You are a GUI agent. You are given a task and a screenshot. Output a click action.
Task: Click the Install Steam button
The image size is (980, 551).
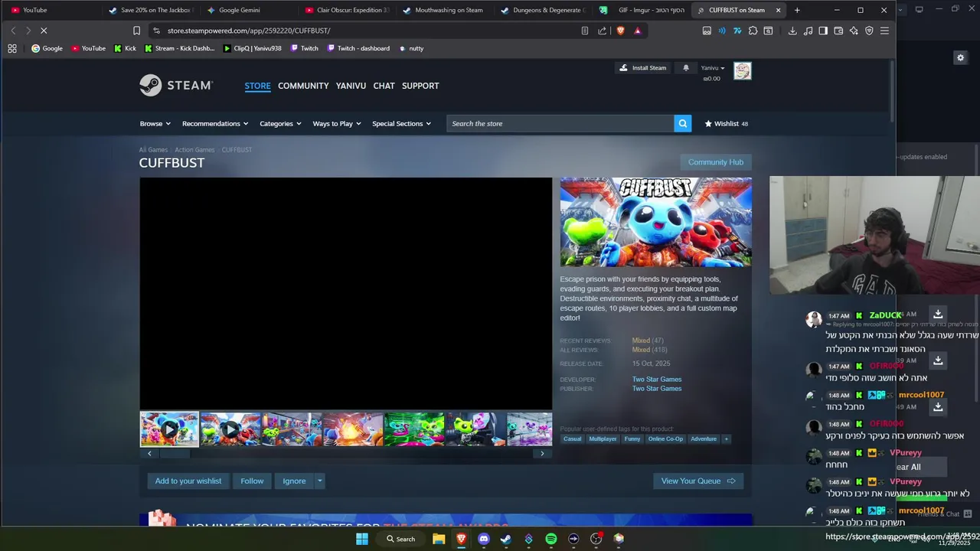click(642, 68)
